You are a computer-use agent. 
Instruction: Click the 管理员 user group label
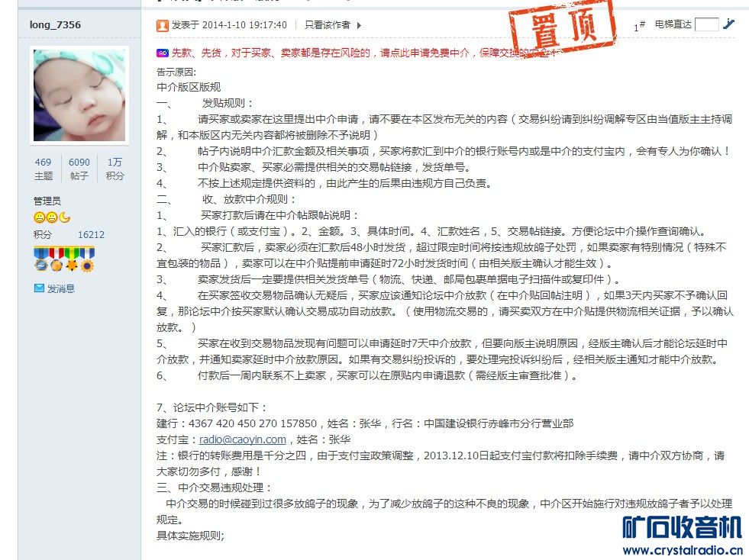47,201
